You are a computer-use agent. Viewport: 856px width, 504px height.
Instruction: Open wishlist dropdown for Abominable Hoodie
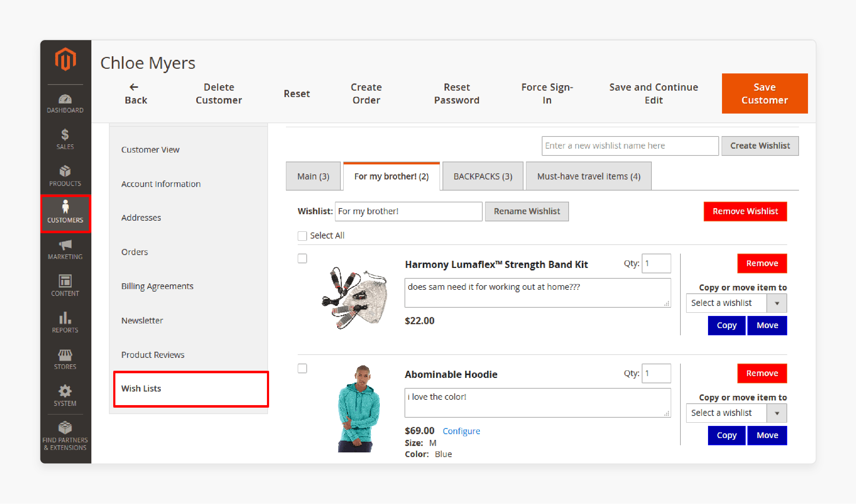click(736, 413)
